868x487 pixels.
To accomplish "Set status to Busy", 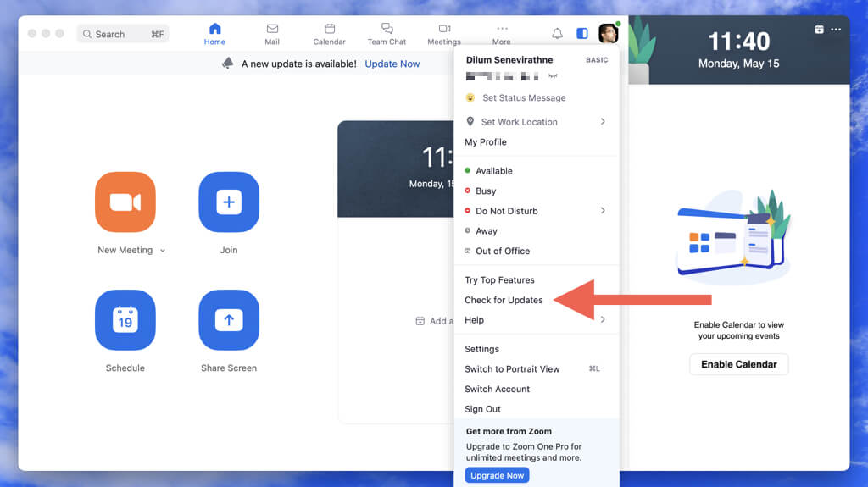I will click(x=486, y=191).
